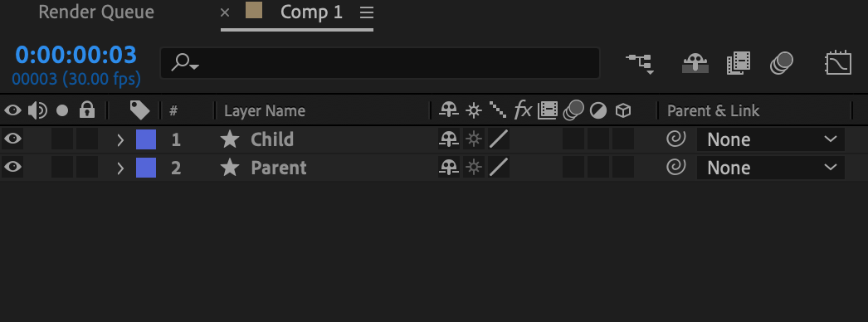Expand the Parent layer properties
Image resolution: width=868 pixels, height=322 pixels.
(x=120, y=168)
